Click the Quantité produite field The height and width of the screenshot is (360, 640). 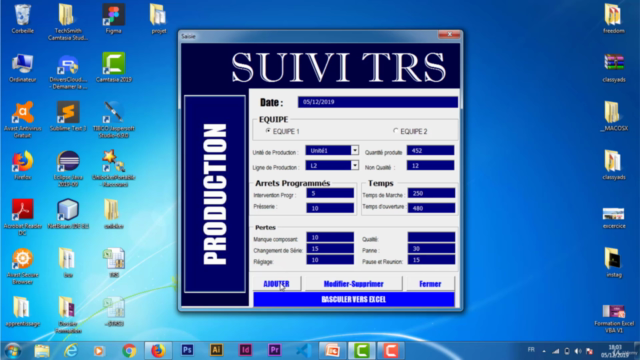[430, 150]
